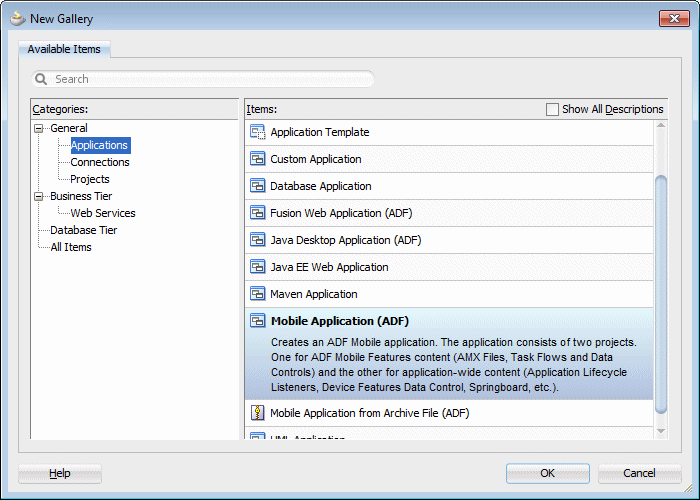Focus the Search input field
The image size is (700, 500).
pyautogui.click(x=210, y=79)
